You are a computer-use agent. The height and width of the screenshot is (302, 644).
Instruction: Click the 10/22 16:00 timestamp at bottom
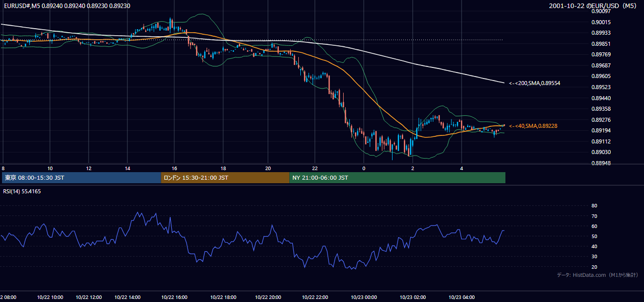[x=174, y=297]
